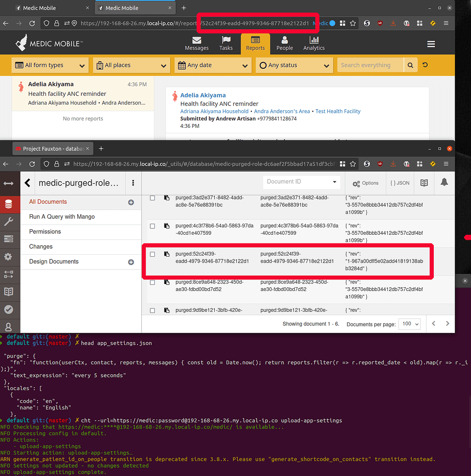Expand the Any status filter
The height and width of the screenshot is (476, 471).
click(x=294, y=65)
